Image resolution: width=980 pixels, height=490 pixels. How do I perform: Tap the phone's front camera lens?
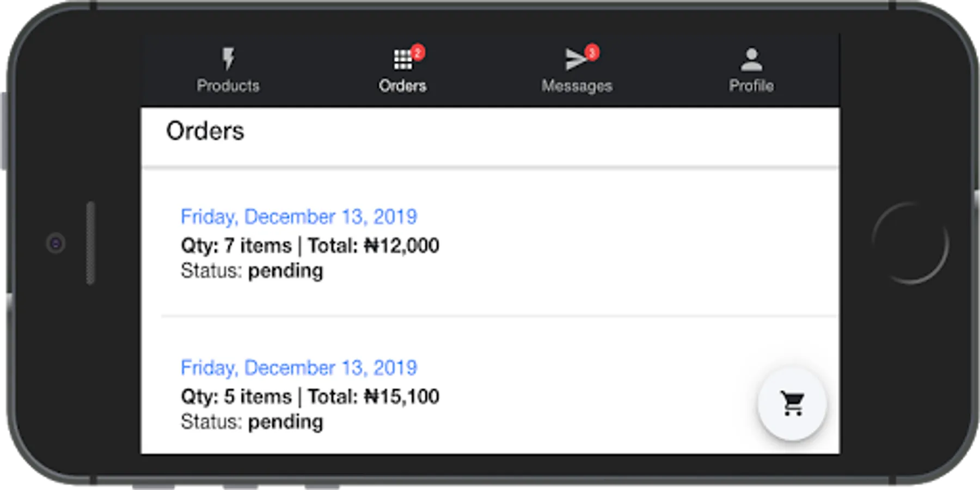(56, 243)
